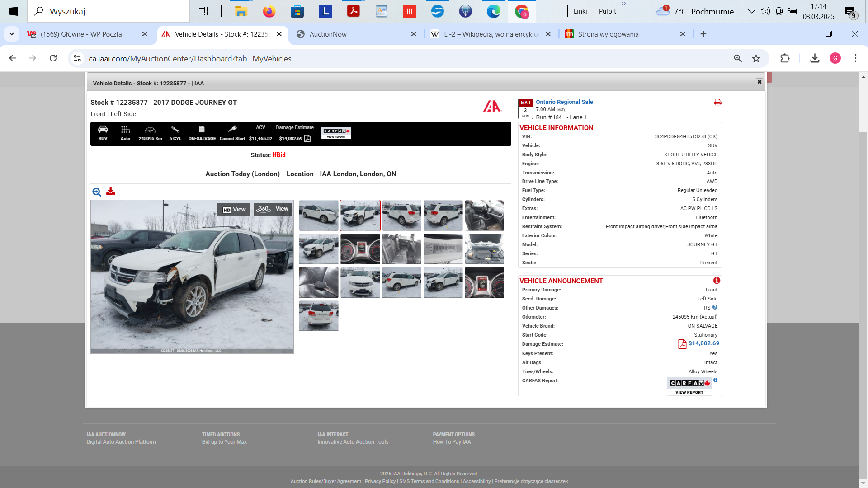868x488 pixels.
Task: Click the vehicle announcement red info icon
Action: [717, 281]
